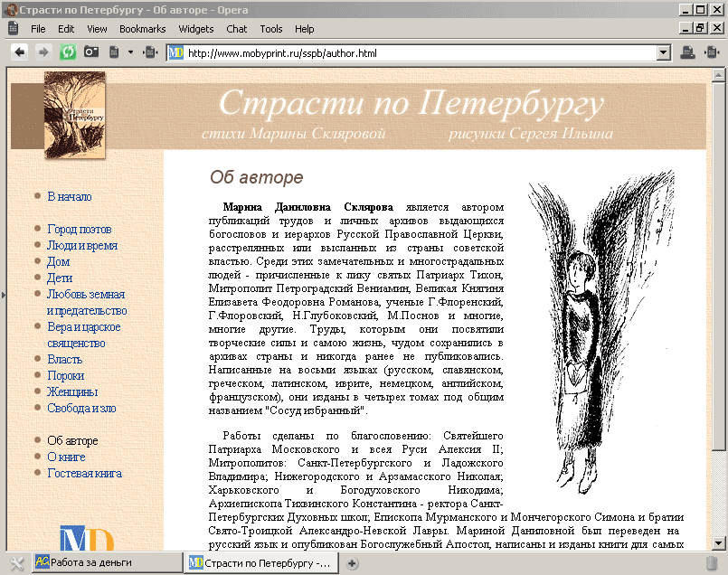
Task: Click "рисунки Сергея Ильина" subtitle text
Action: pos(531,134)
